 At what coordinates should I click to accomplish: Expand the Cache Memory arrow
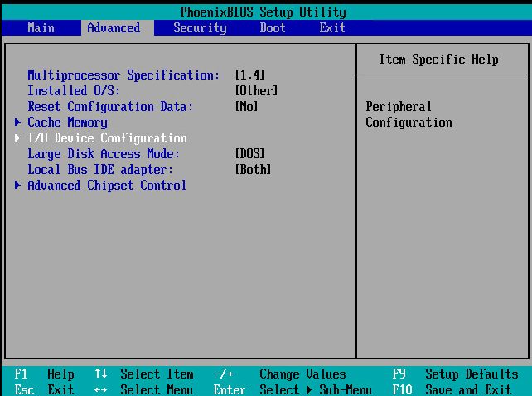tap(17, 122)
